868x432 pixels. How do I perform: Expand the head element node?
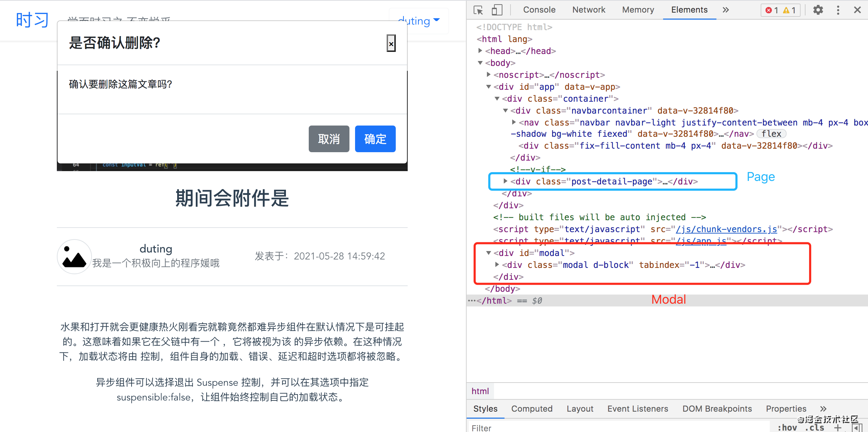pyautogui.click(x=480, y=51)
